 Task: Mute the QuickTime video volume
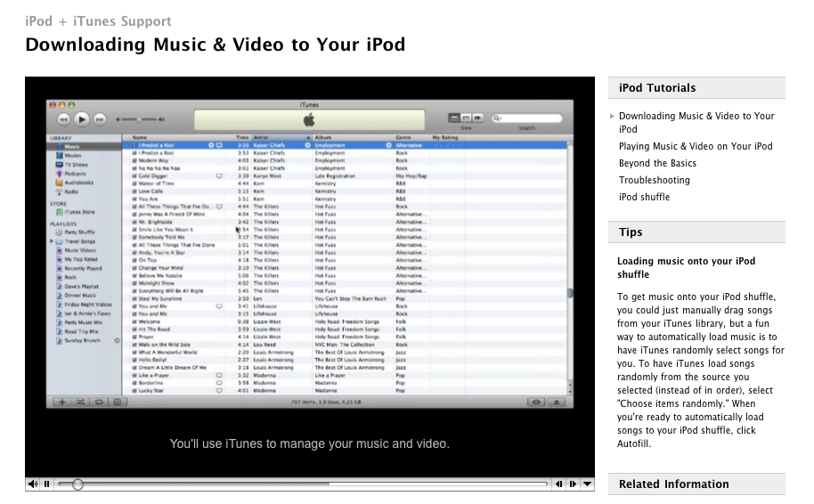pos(33,484)
